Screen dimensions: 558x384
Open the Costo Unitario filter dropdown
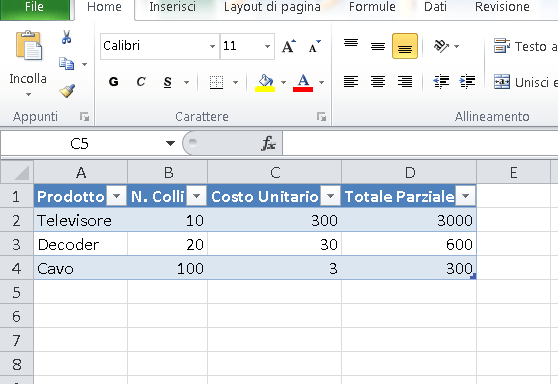coord(330,196)
